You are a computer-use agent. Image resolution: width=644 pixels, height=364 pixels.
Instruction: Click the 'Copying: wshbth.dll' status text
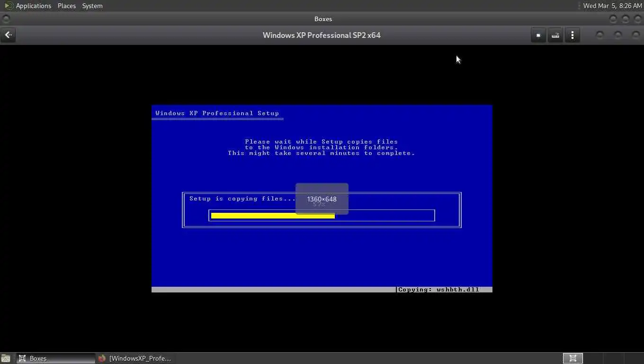438,290
